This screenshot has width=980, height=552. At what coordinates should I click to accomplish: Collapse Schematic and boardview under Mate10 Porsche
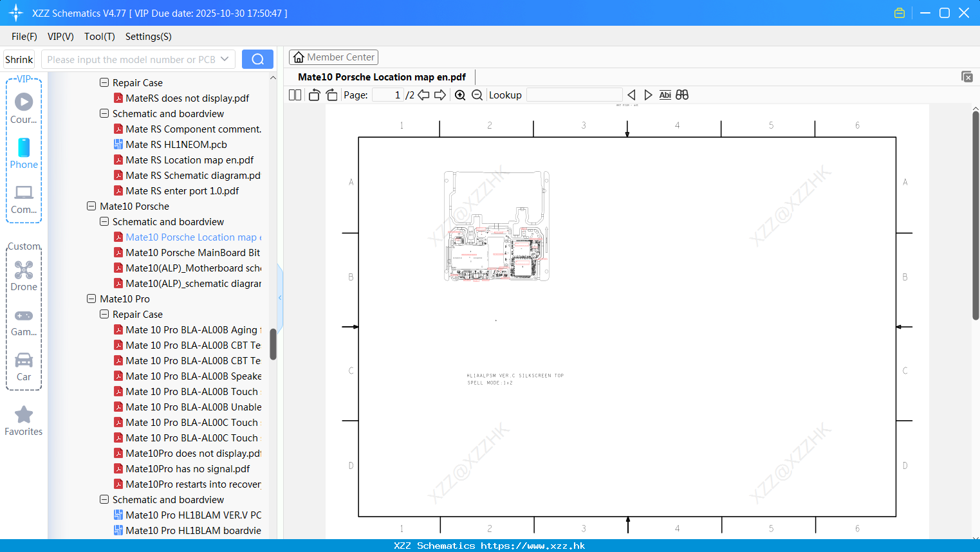(104, 222)
